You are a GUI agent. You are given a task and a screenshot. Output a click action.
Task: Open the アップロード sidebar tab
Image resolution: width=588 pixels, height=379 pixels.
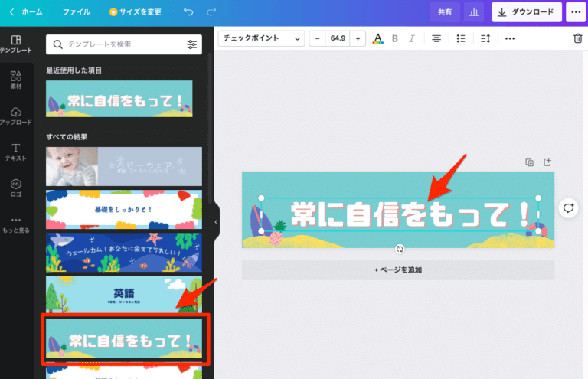(x=16, y=116)
